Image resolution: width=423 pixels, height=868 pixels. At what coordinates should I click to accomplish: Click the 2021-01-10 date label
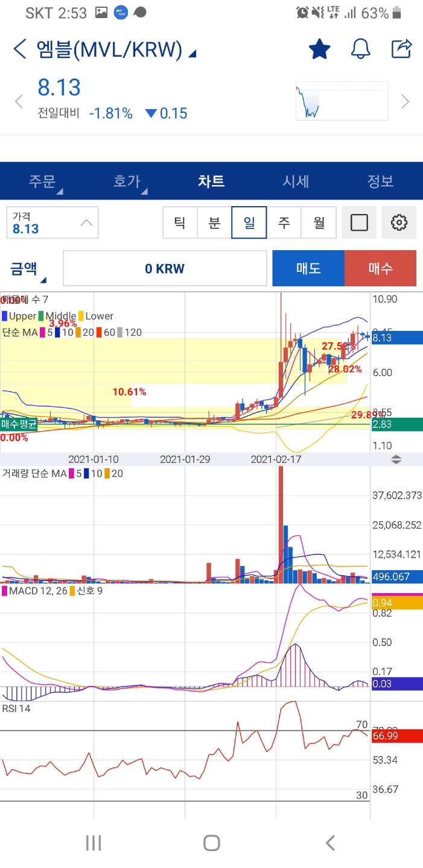coord(94,459)
